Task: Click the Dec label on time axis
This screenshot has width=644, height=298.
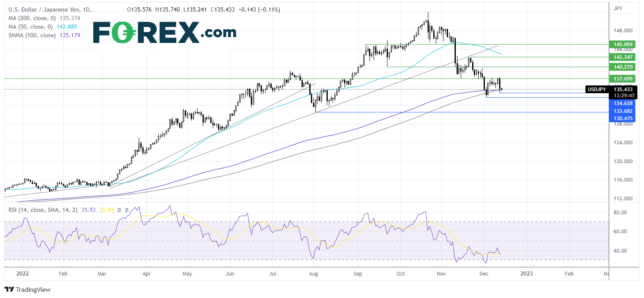Action: click(484, 273)
